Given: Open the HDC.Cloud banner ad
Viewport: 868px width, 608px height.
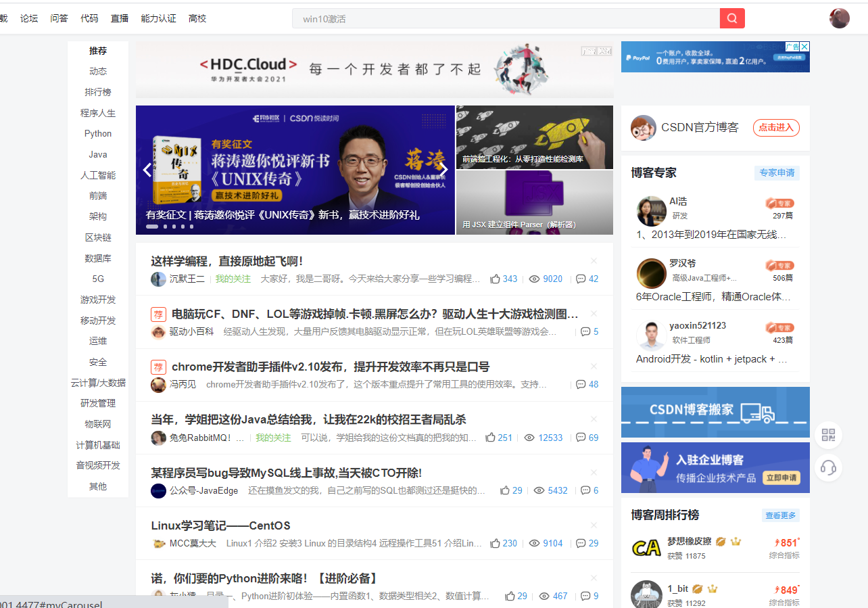Looking at the screenshot, I should click(375, 70).
